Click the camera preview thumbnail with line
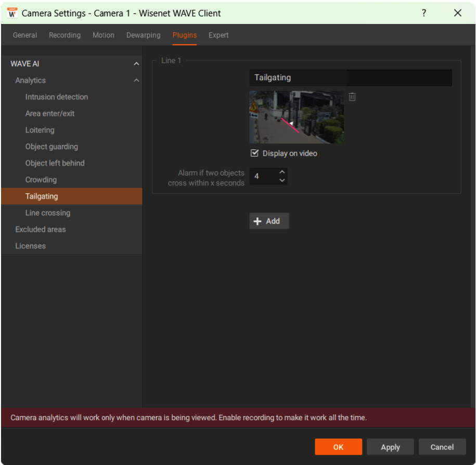The image size is (476, 465). point(297,117)
